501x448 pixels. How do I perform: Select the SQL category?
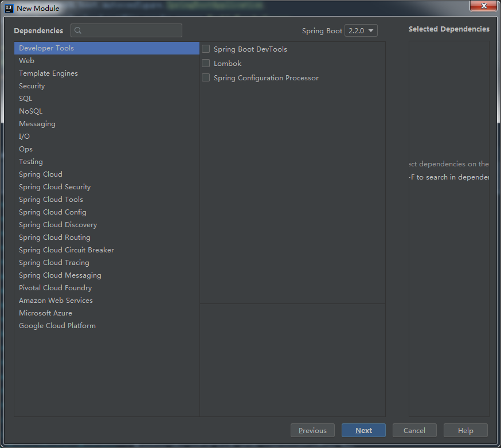[x=107, y=99]
